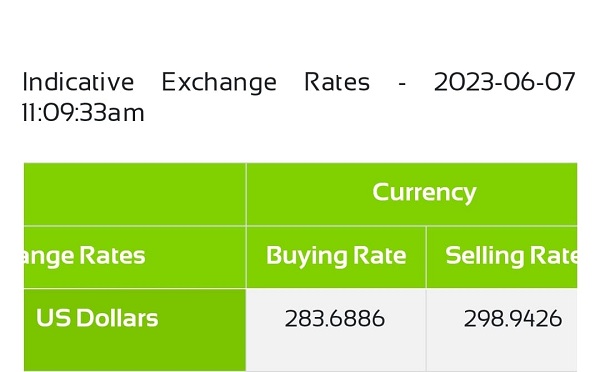The height and width of the screenshot is (372, 600).
Task: Click the Selling Rate column header
Action: 511,256
